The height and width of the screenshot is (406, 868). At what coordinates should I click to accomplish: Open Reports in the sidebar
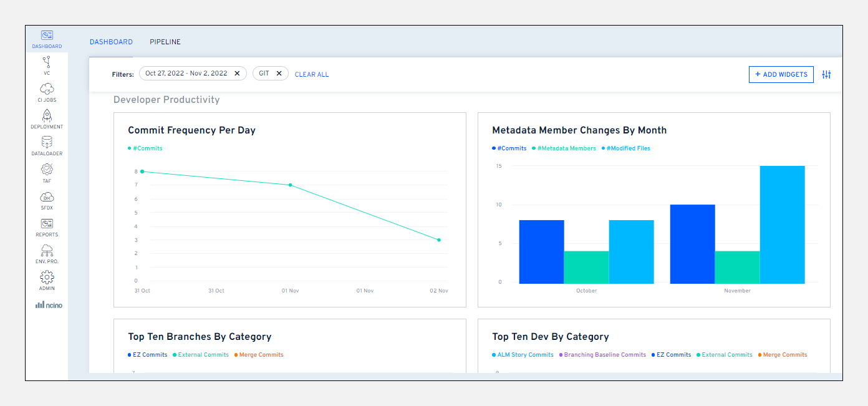tap(47, 225)
